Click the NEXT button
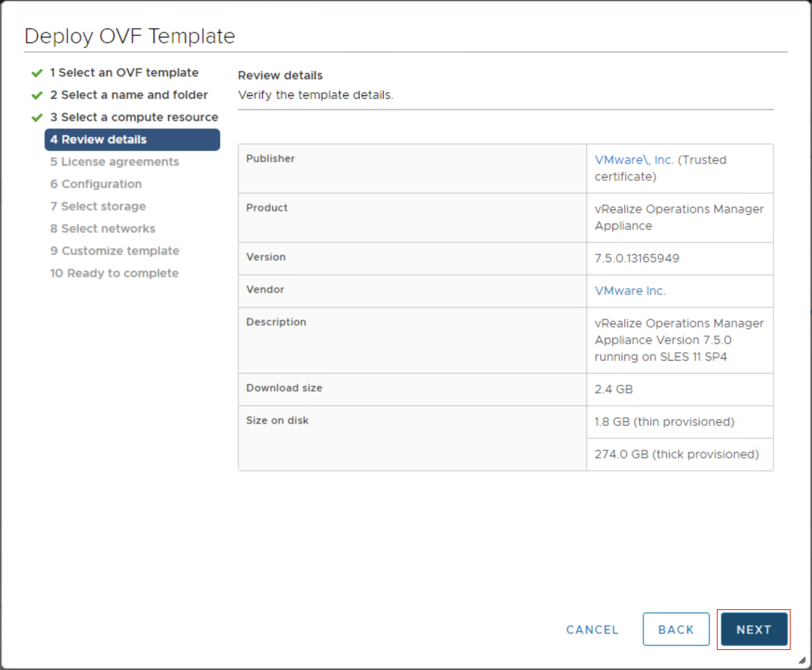The width and height of the screenshot is (812, 670). [x=753, y=629]
